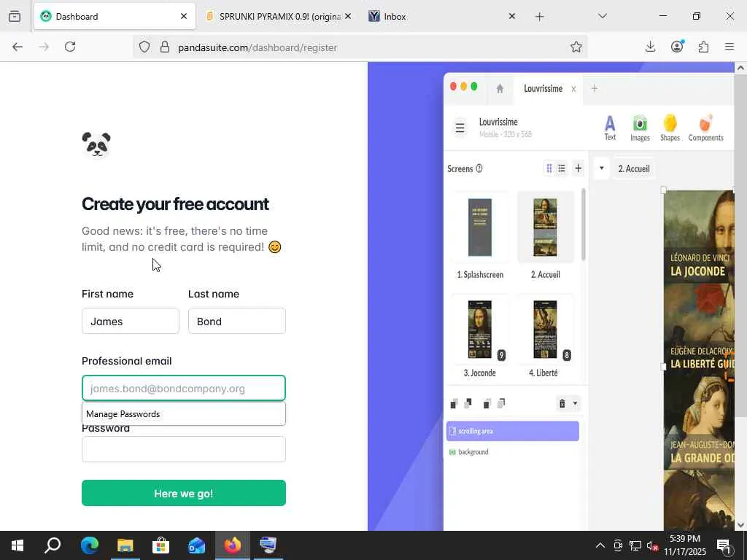747x560 pixels.
Task: Select the background layer
Action: 513,452
